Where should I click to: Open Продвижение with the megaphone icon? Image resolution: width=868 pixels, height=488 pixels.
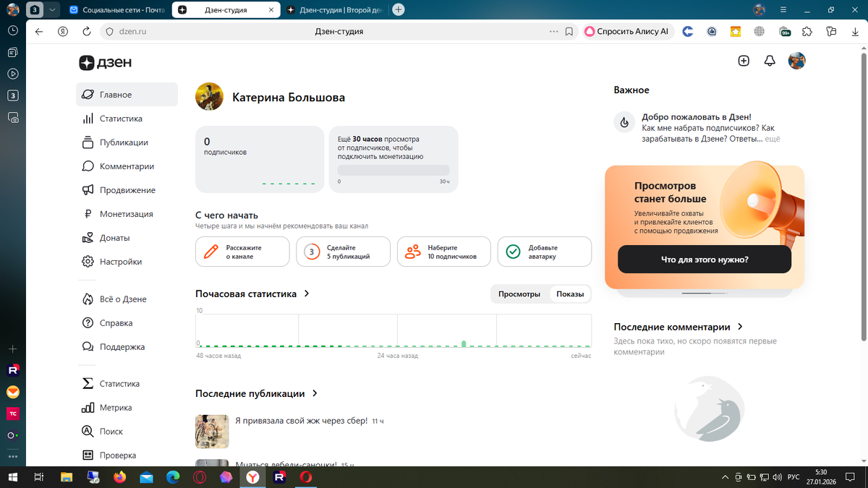coord(127,190)
